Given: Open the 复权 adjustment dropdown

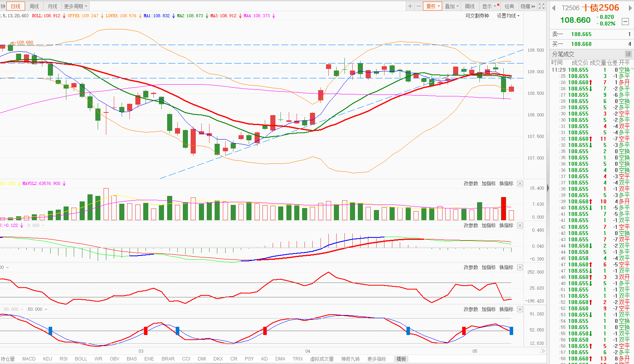Looking at the screenshot, I should [x=433, y=6].
